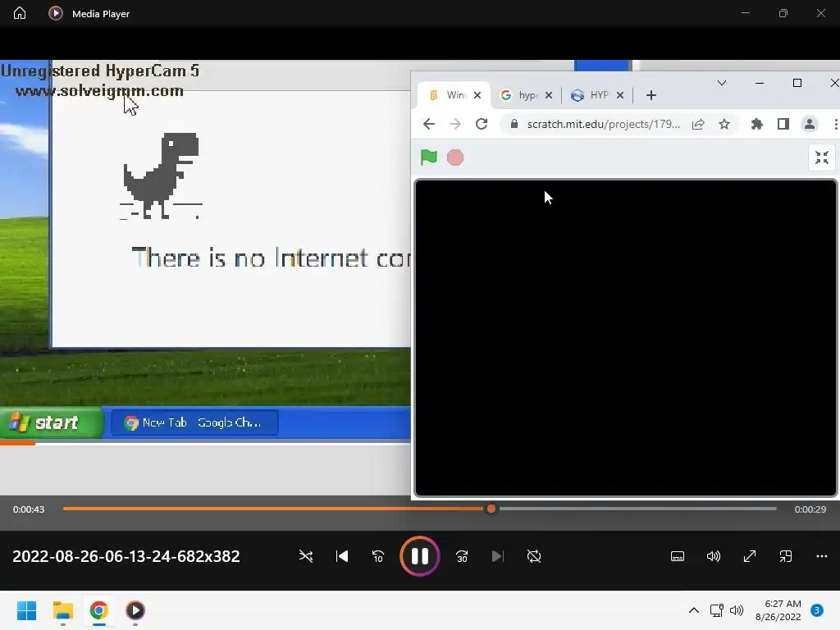This screenshot has width=840, height=630.
Task: Click the elapsed time 0:00:43
Action: coord(29,509)
